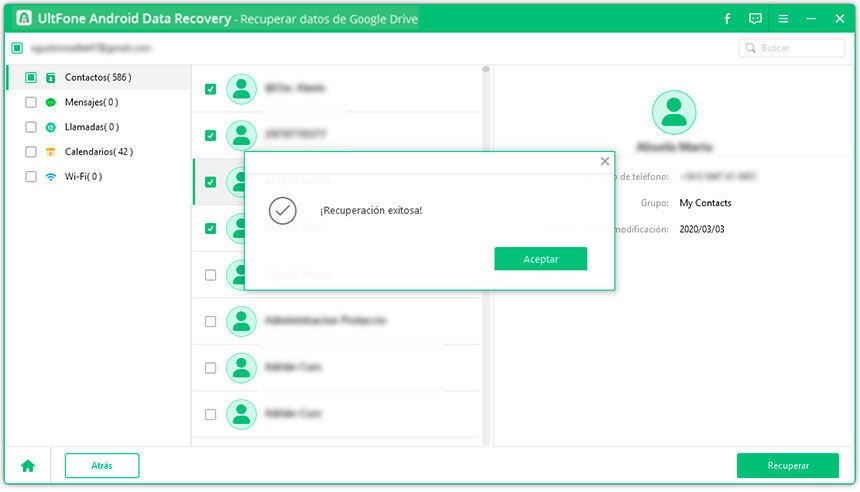860x492 pixels.
Task: Select Wi-Fi( 0 ) in sidebar
Action: 83,177
